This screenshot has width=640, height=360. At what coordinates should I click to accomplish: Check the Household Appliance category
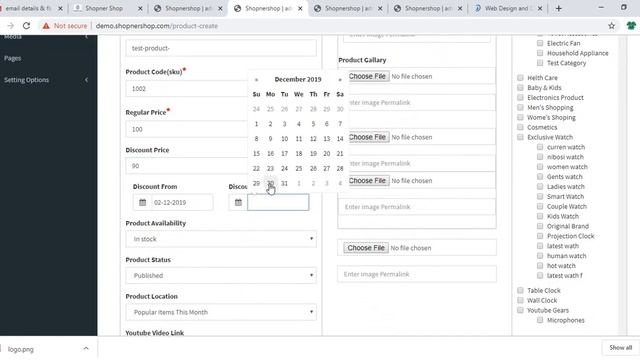coord(540,53)
